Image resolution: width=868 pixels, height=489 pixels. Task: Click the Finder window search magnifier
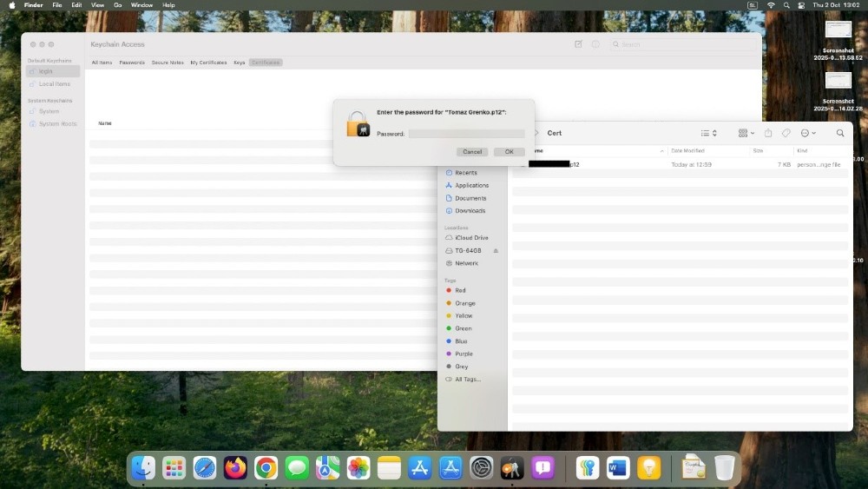840,133
